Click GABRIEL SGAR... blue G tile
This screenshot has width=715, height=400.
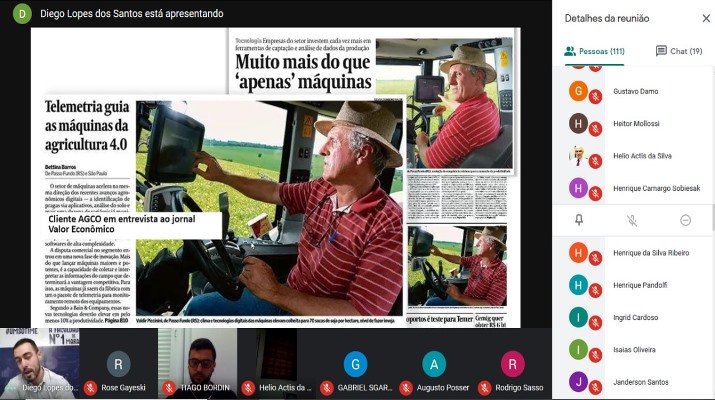[x=355, y=364]
